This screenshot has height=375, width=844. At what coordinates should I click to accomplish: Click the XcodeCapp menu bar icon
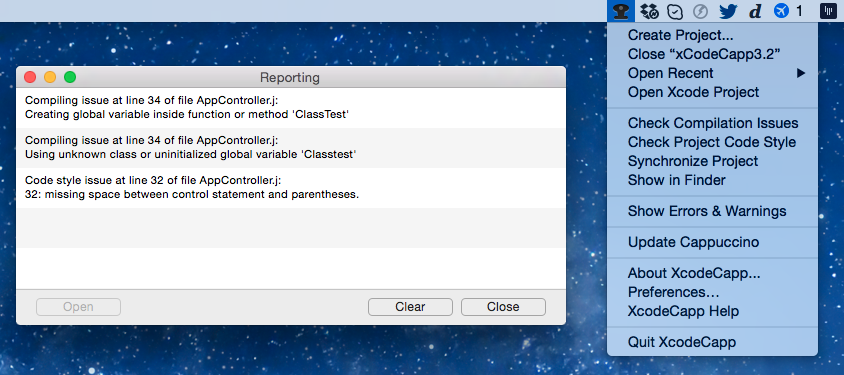pyautogui.click(x=622, y=11)
